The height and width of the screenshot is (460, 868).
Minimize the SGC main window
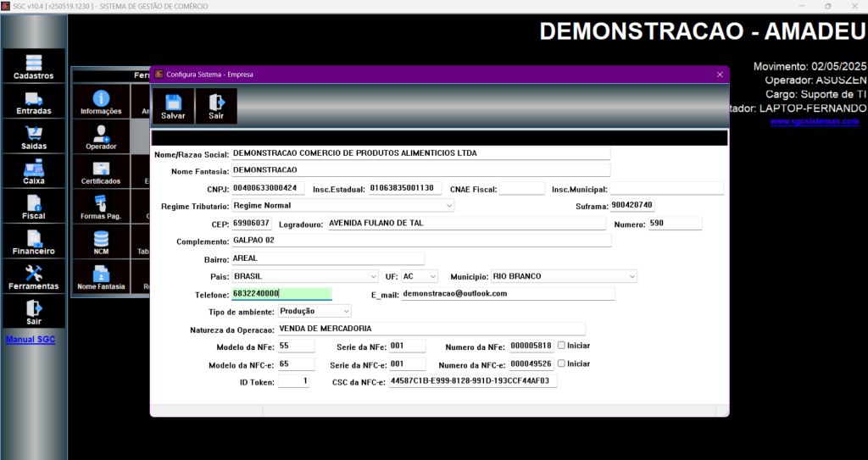pos(802,6)
